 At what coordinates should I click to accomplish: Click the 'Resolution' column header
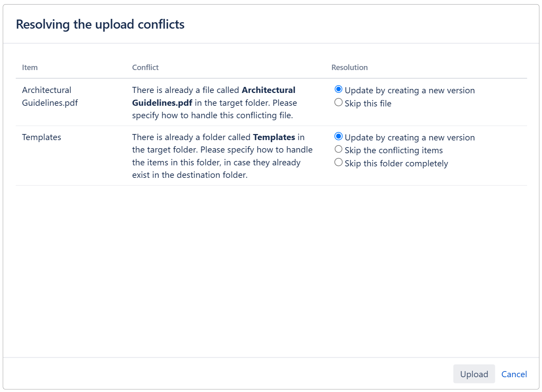tap(350, 67)
